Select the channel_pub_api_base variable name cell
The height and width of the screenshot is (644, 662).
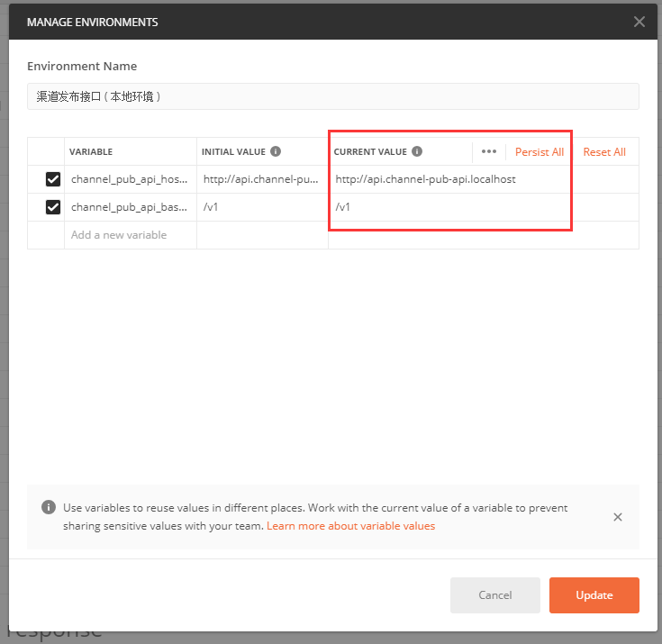pos(130,207)
